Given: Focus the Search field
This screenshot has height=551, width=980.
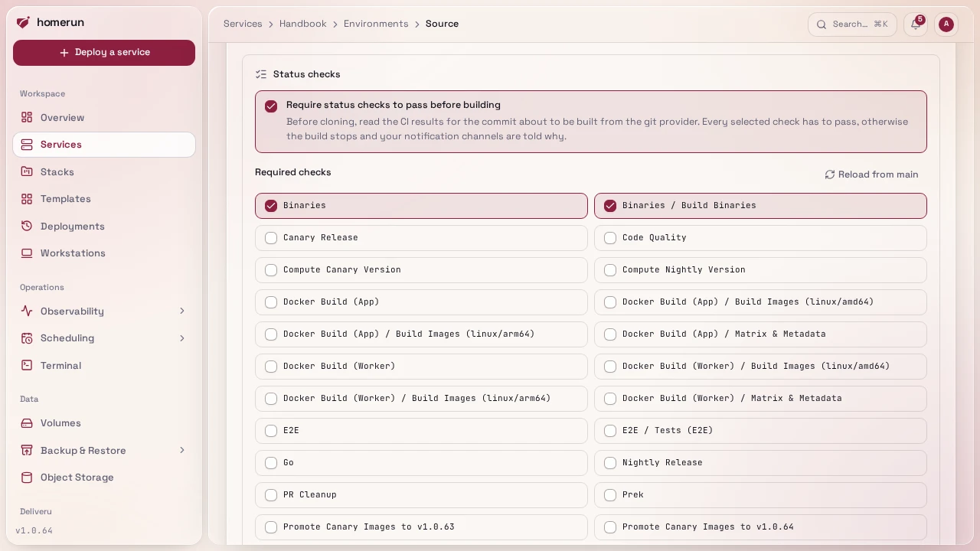Looking at the screenshot, I should pyautogui.click(x=852, y=24).
